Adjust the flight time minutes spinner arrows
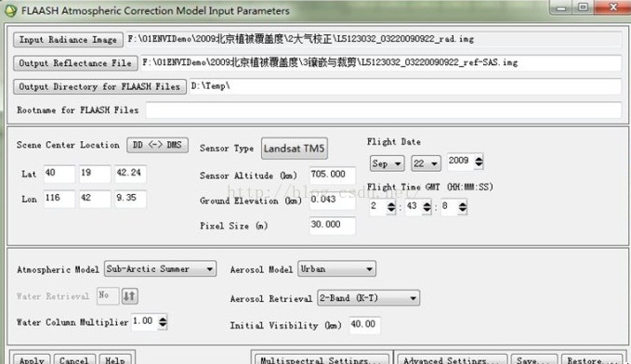Image resolution: width=631 pixels, height=364 pixels. (427, 207)
